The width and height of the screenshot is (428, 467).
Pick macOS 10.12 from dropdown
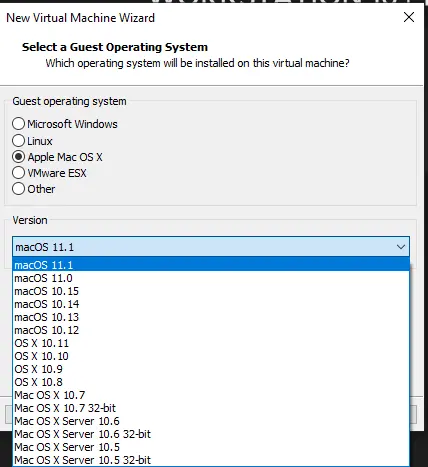tap(211, 330)
